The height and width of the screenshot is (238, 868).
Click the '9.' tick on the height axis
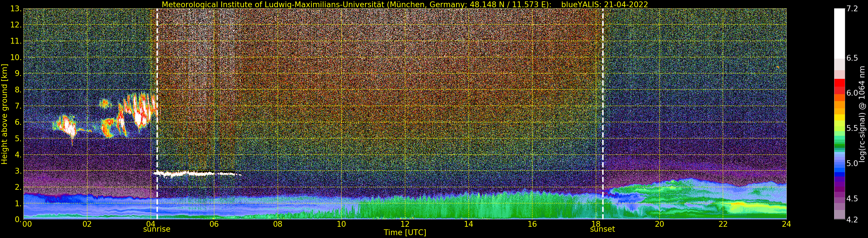pyautogui.click(x=18, y=73)
